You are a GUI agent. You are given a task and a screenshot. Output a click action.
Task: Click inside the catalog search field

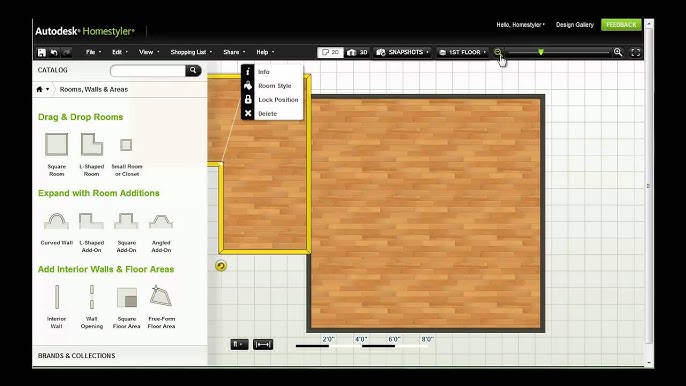[148, 70]
